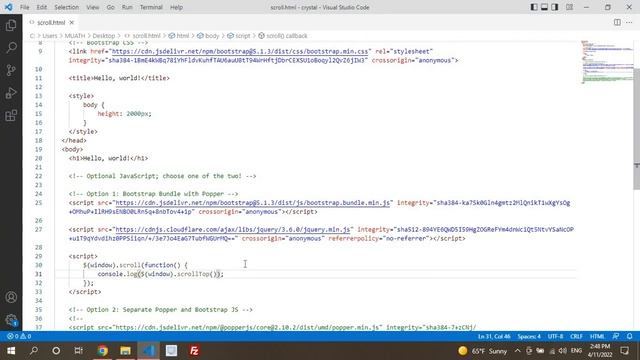Click the taskbar volume speaker icon

(x=562, y=351)
